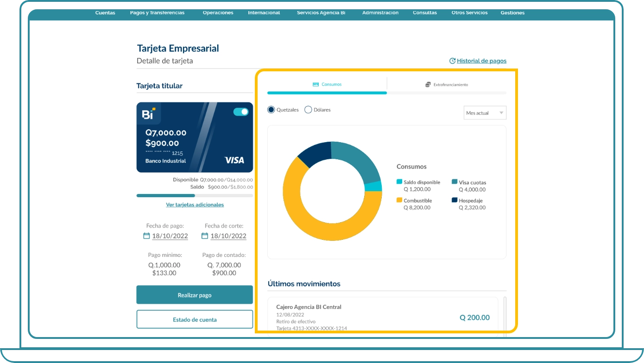Click the Bi logo on the card
Screen dimensions: 644x363
point(148,113)
